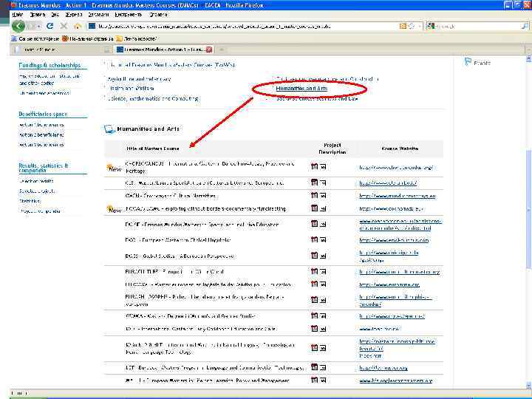The image size is (532, 399).
Task: Open the black document icon for CLE row
Action: point(323,183)
